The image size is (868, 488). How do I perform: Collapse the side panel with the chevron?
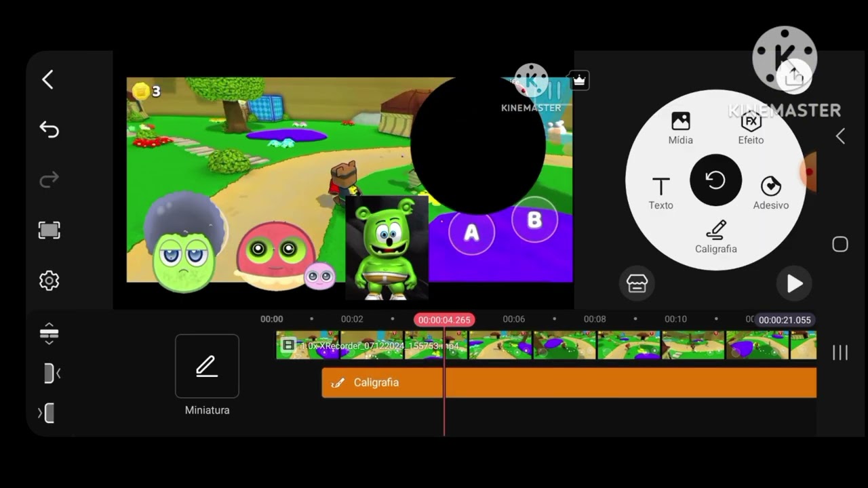coord(840,136)
